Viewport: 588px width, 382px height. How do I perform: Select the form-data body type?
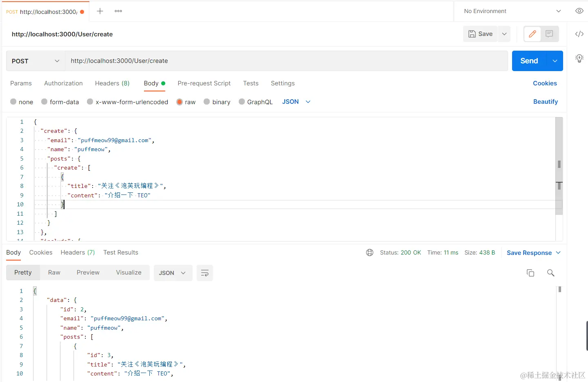click(60, 102)
